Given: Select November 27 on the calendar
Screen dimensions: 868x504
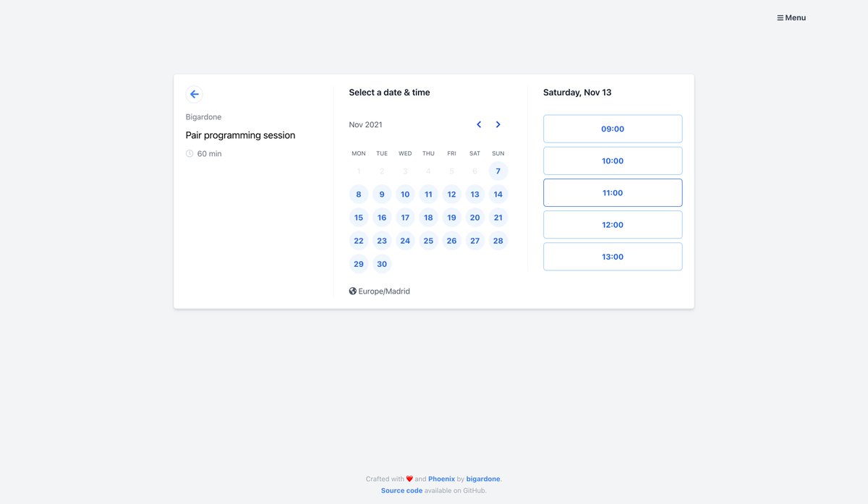Looking at the screenshot, I should coord(475,241).
